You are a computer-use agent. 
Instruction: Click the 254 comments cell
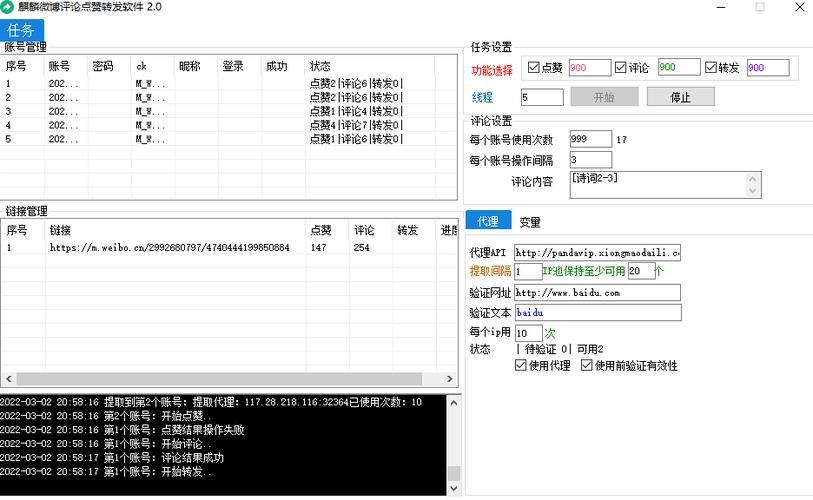(361, 248)
